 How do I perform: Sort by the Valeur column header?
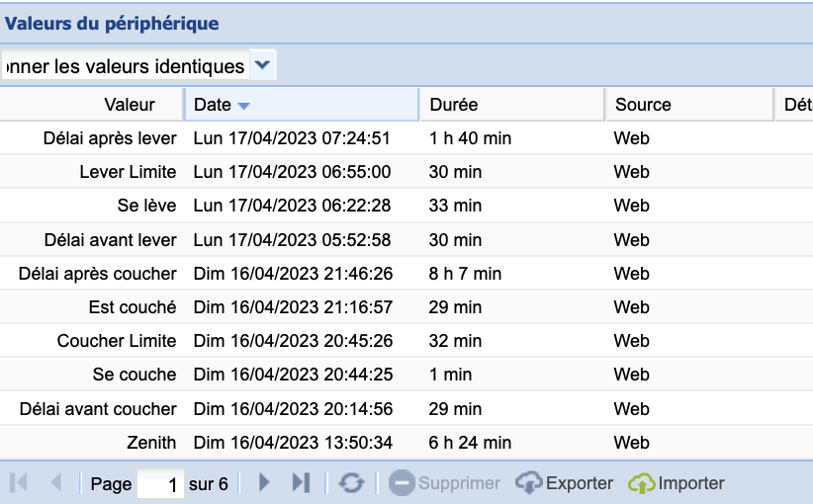129,105
